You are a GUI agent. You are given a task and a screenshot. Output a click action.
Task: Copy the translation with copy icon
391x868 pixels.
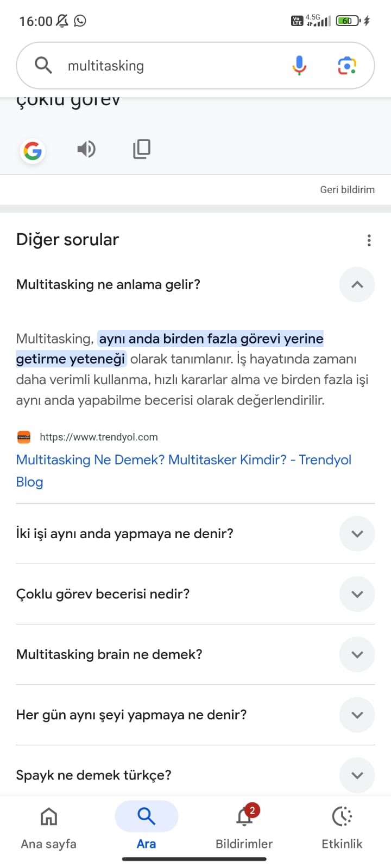point(142,149)
